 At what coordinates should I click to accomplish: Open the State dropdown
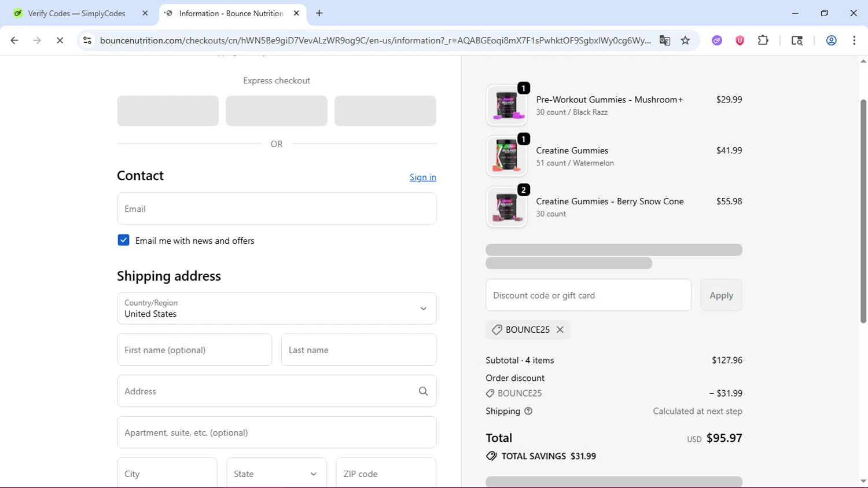[277, 474]
